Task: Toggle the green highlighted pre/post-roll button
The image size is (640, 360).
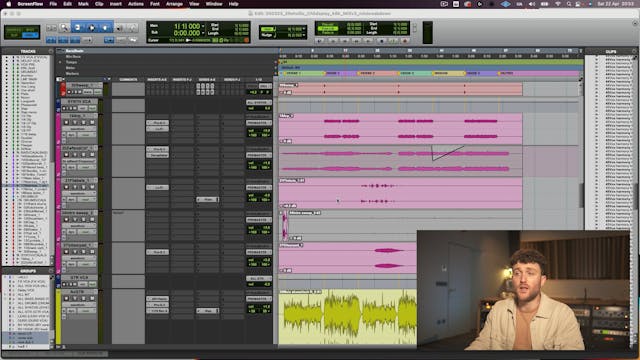Action: coord(328,29)
